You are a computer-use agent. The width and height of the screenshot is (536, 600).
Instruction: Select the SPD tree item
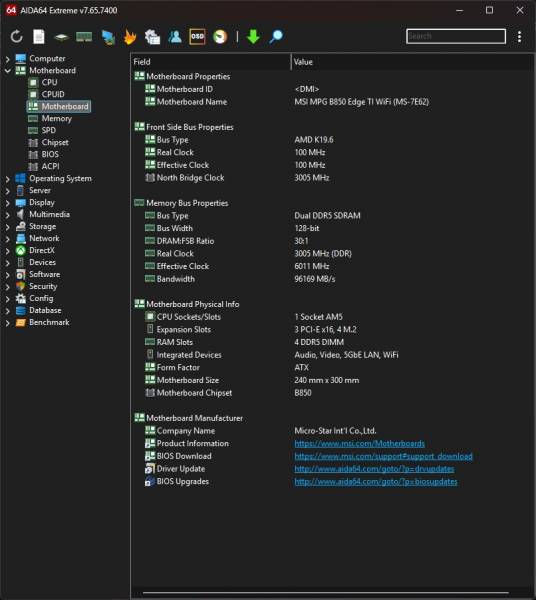[x=49, y=130]
